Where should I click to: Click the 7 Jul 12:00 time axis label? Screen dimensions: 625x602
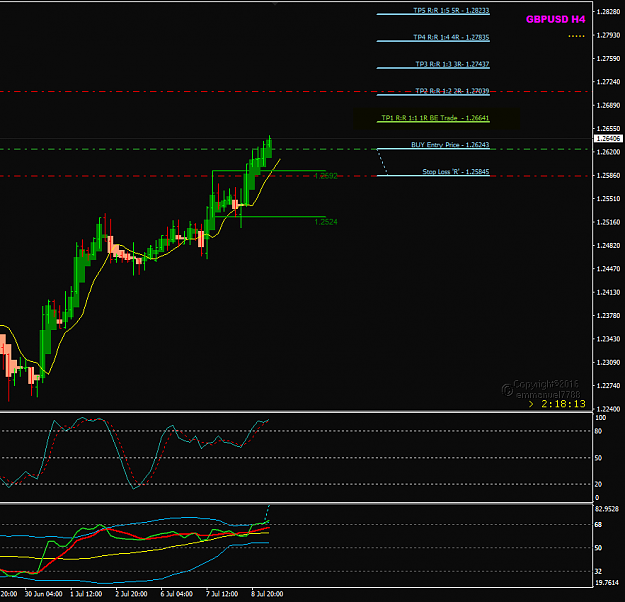pos(222,594)
